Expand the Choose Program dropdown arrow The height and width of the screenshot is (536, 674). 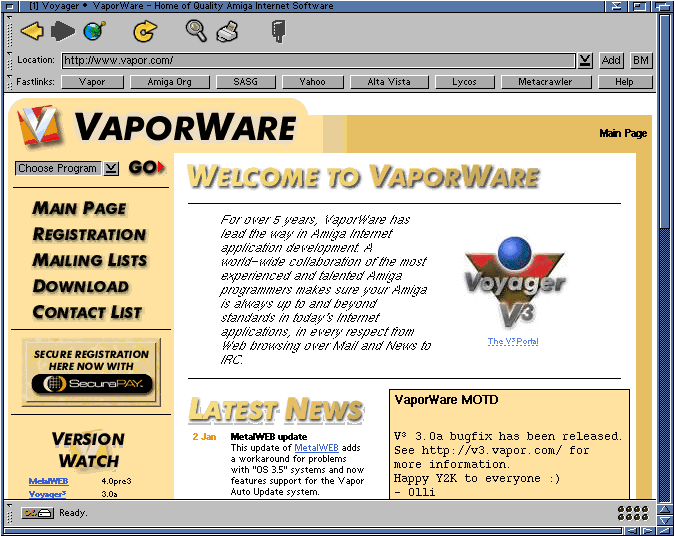coord(111,168)
